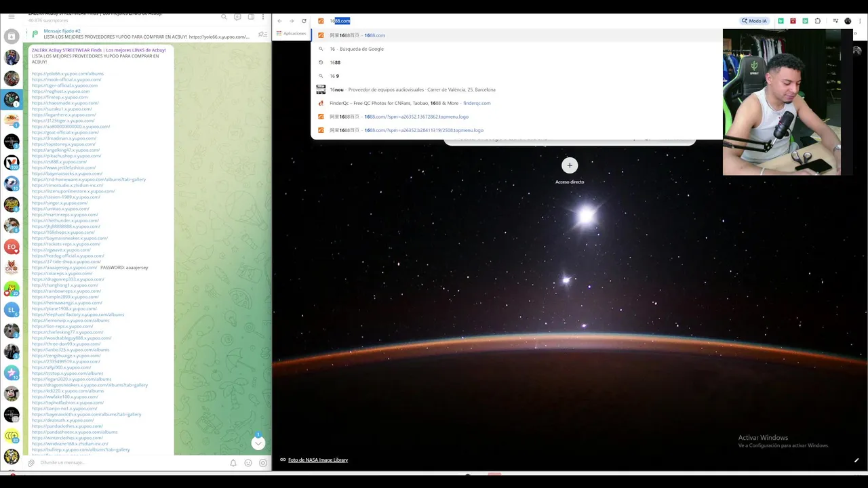Open link https://www.jetlifefashion.com/
This screenshot has height=488, width=868.
(x=63, y=167)
